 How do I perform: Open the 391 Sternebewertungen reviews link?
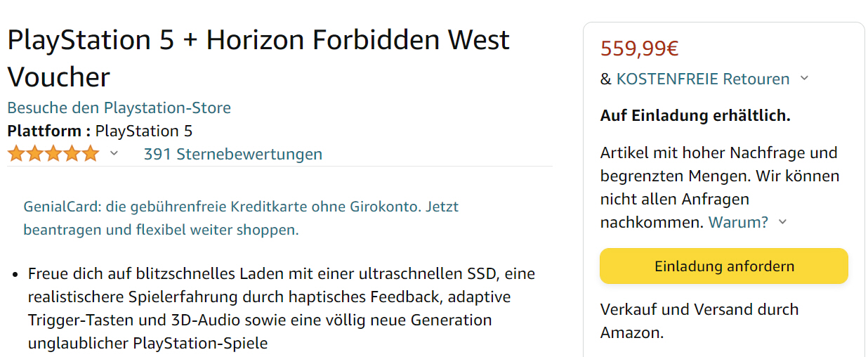(232, 154)
